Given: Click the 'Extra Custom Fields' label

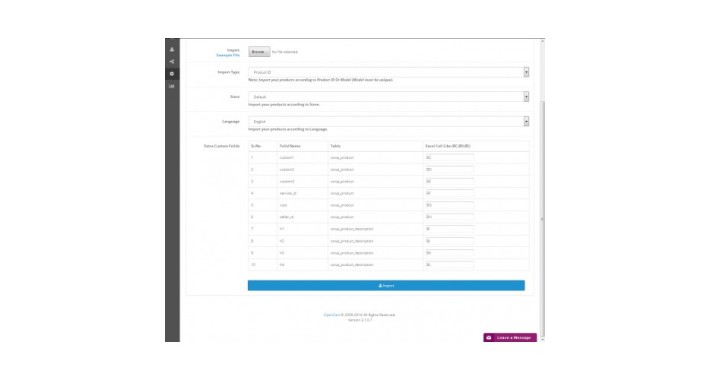Looking at the screenshot, I should click(221, 146).
